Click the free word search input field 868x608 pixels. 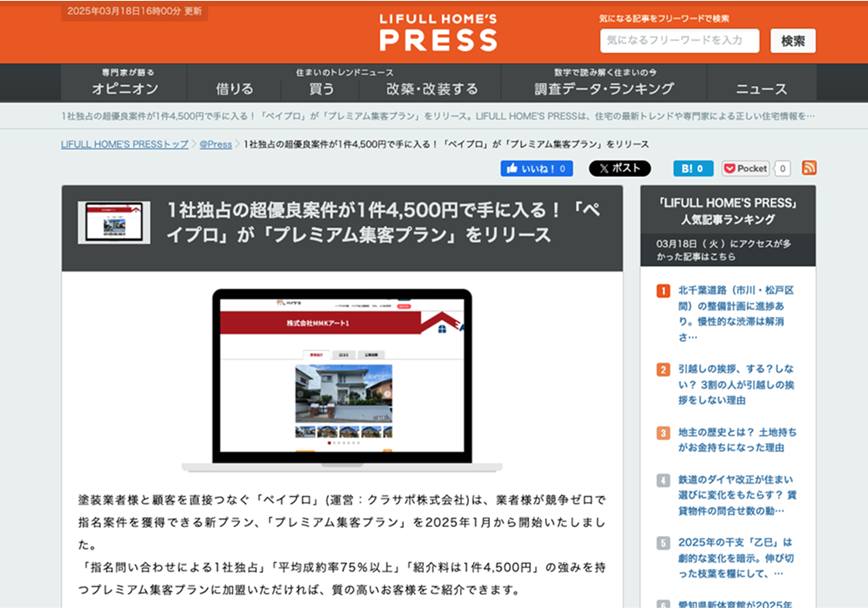679,40
